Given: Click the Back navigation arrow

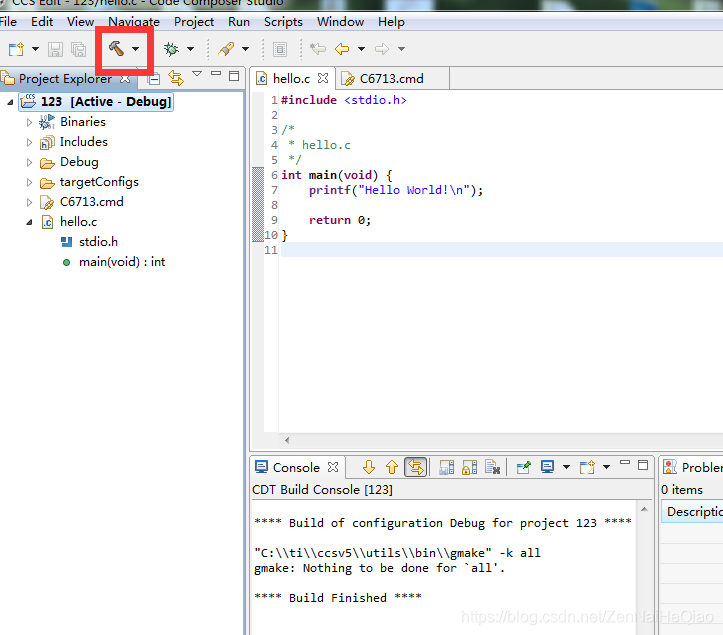Looking at the screenshot, I should 342,48.
